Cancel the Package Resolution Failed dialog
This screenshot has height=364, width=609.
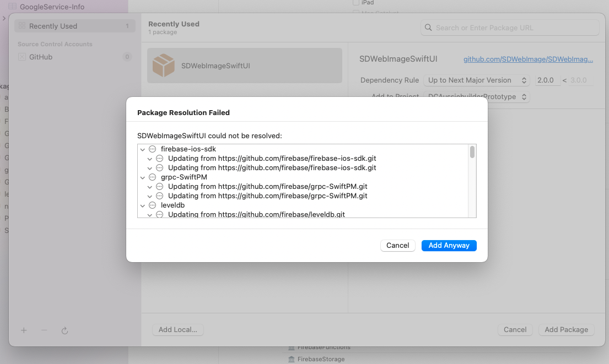(x=397, y=245)
